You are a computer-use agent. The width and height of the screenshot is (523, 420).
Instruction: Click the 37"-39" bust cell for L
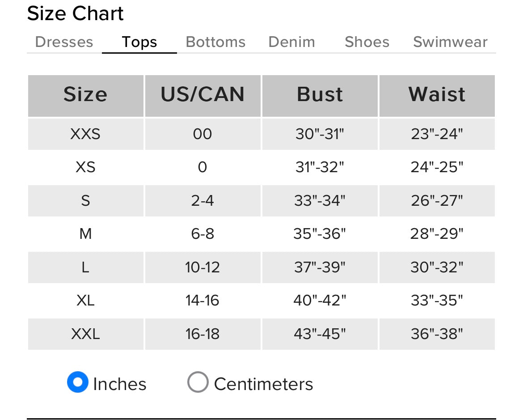pyautogui.click(x=320, y=267)
